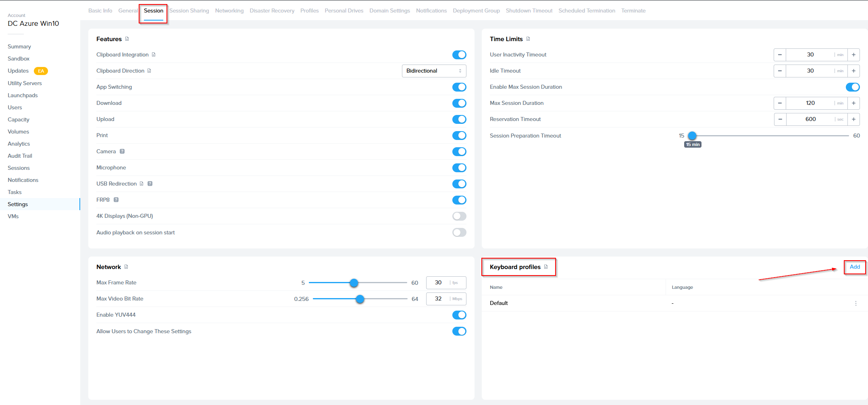The width and height of the screenshot is (868, 405).
Task: Click the Network section doc icon
Action: (126, 267)
